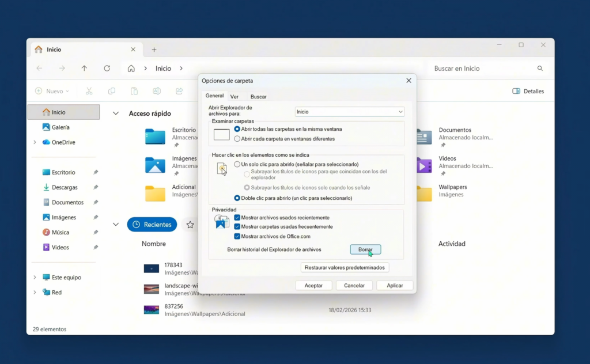Click the search magnifier icon
This screenshot has height=364, width=590.
pyautogui.click(x=540, y=69)
